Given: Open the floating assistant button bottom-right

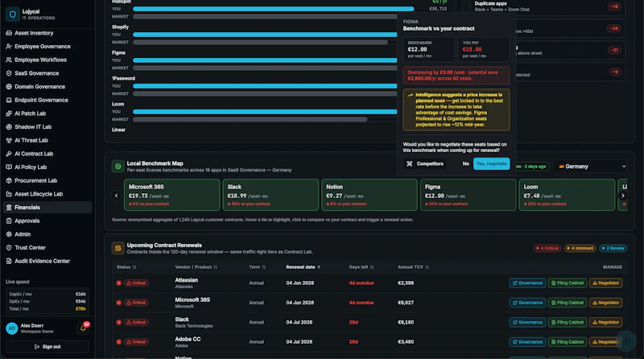Looking at the screenshot, I should (x=626, y=341).
